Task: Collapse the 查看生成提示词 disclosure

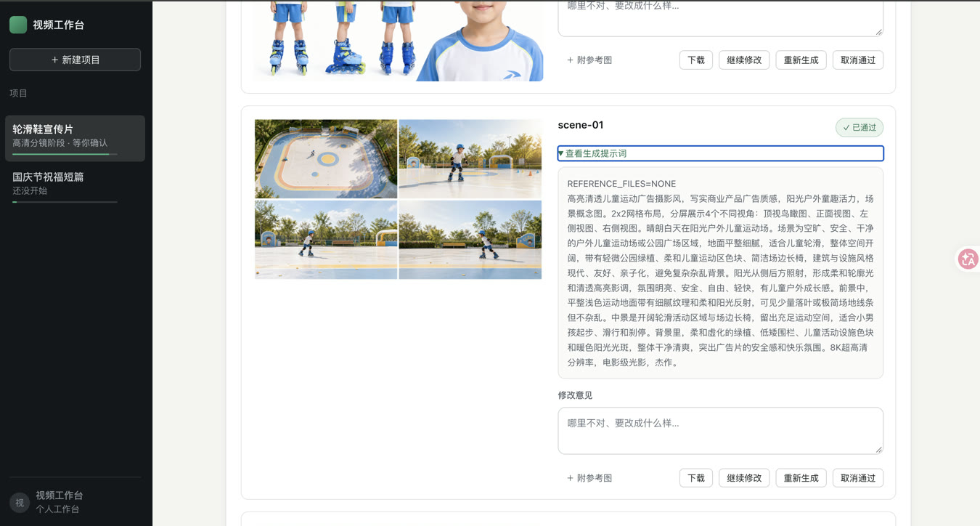Action: click(x=720, y=153)
